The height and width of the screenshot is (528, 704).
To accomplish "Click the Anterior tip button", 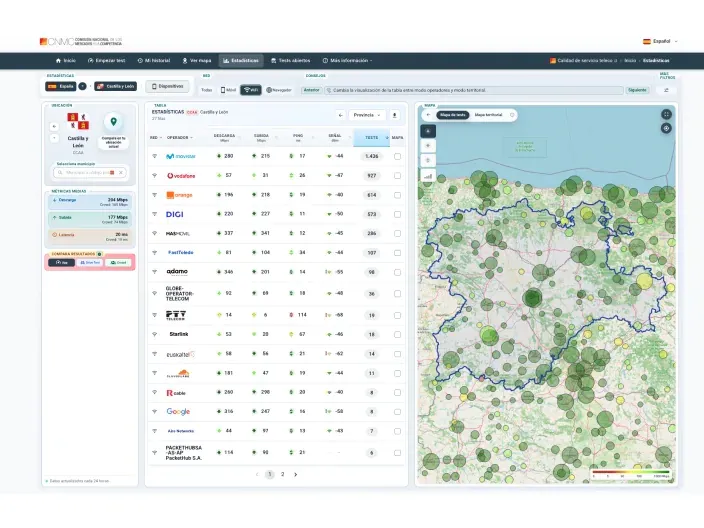I will tap(312, 90).
